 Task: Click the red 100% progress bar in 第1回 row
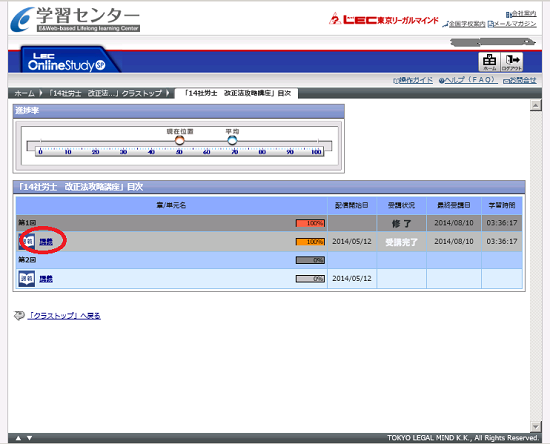coord(310,223)
